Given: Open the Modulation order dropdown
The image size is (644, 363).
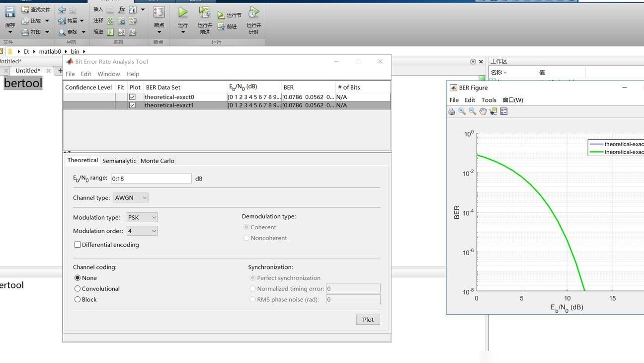Looking at the screenshot, I should click(142, 231).
